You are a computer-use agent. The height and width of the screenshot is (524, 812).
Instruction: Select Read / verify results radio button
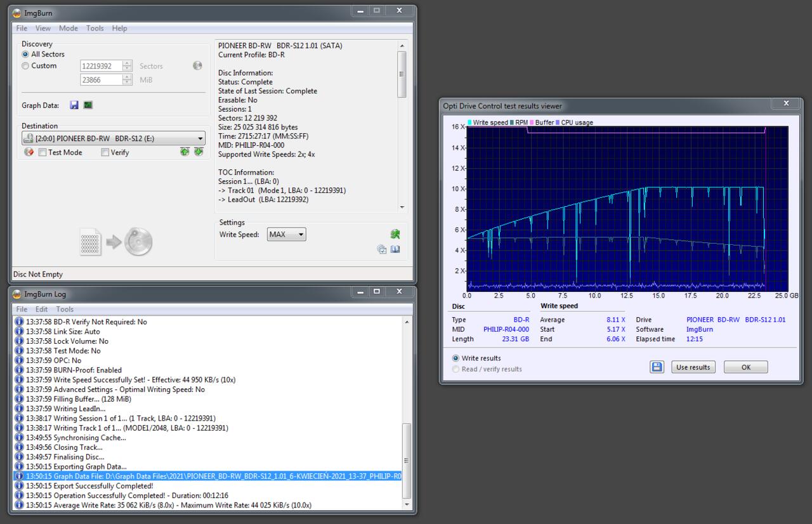coord(456,369)
